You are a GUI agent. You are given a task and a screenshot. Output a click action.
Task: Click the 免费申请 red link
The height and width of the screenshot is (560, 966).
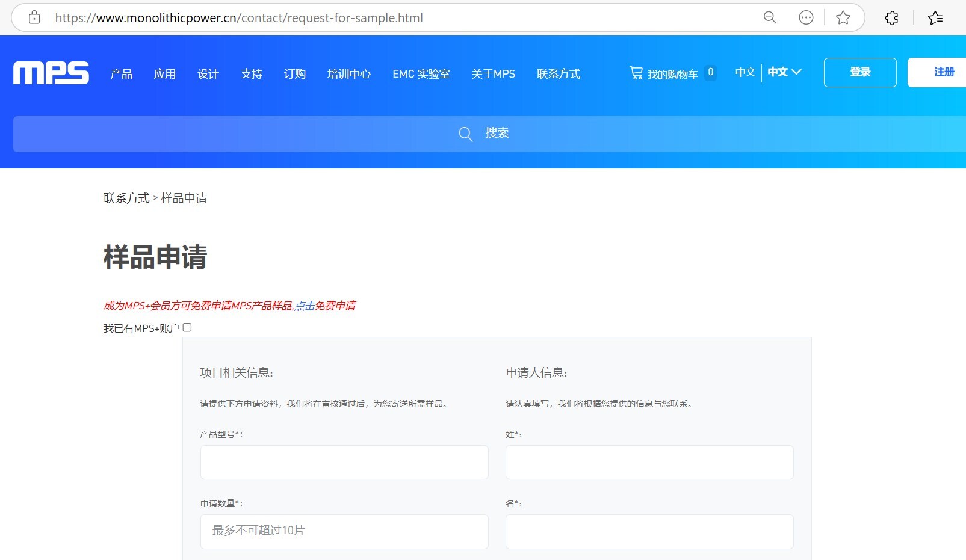(x=335, y=306)
